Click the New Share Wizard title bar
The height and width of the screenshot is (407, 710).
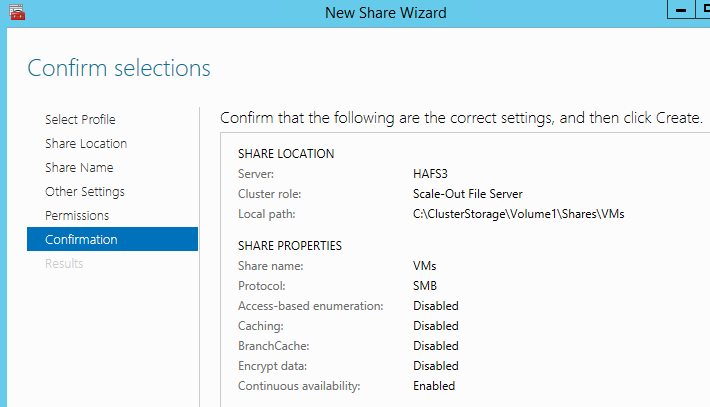(x=385, y=13)
